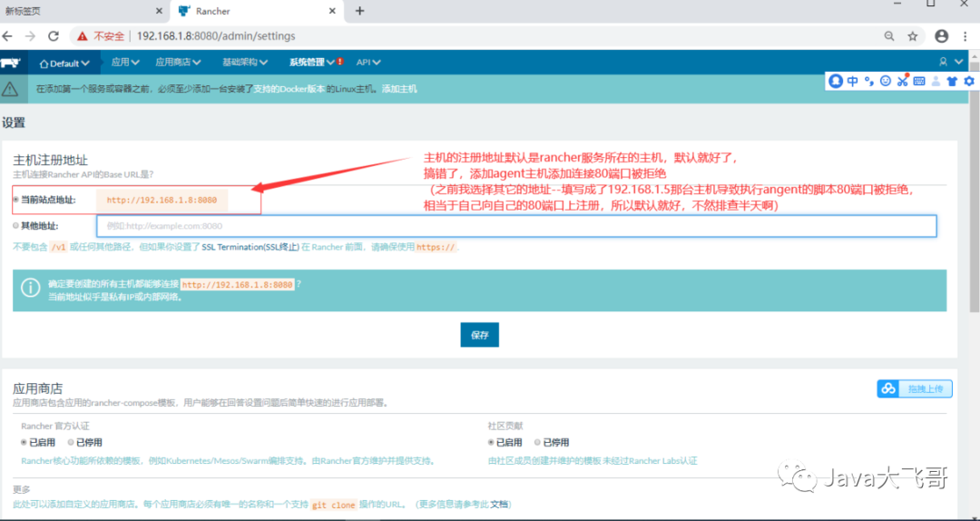Screen dimensions: 980x521
Task: Click the warning triangle in the notice banner
Action: click(9, 89)
